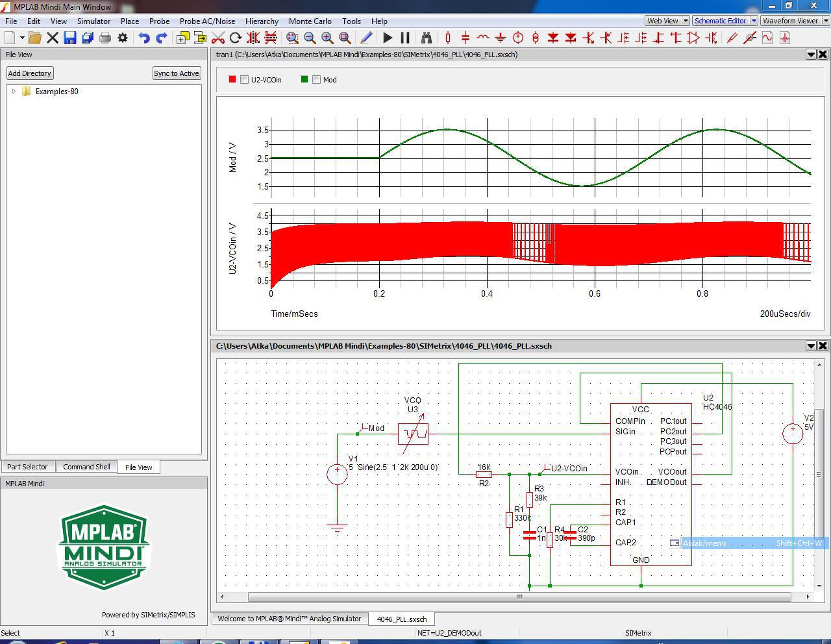Screen dimensions: 831x644
Task: Place a ground symbol from the toolbar
Action: tap(500, 38)
